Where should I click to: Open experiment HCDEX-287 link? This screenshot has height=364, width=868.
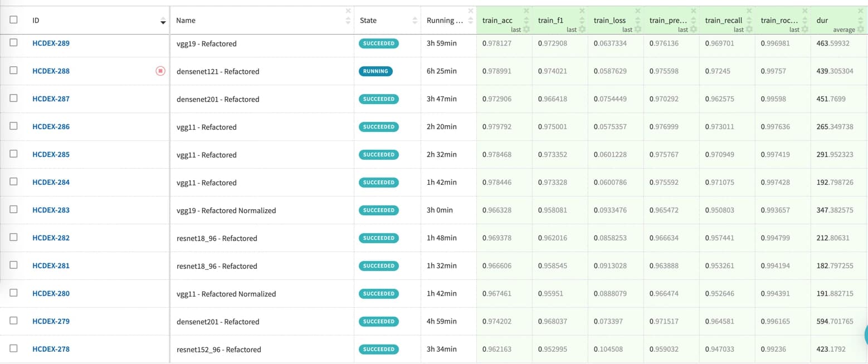click(51, 99)
